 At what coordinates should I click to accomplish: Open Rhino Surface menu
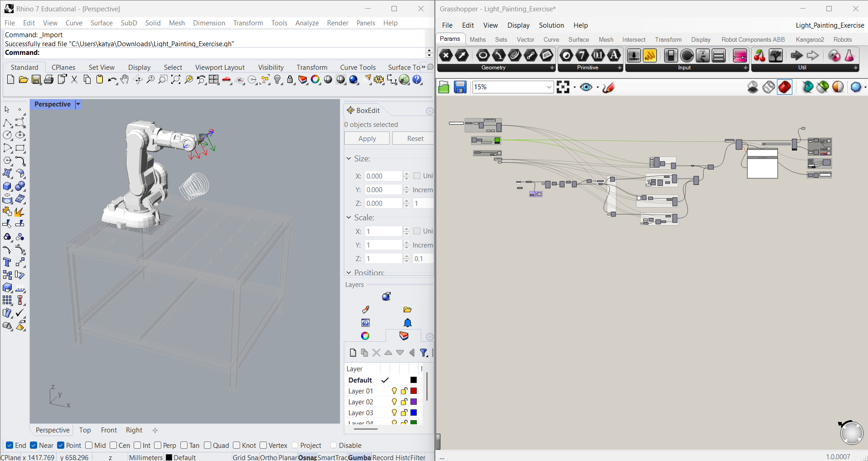tap(101, 23)
